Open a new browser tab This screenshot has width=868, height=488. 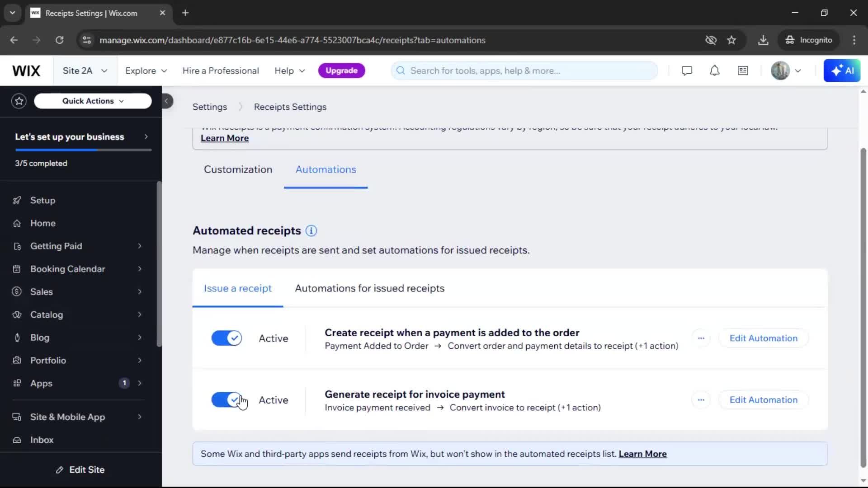[x=185, y=13]
